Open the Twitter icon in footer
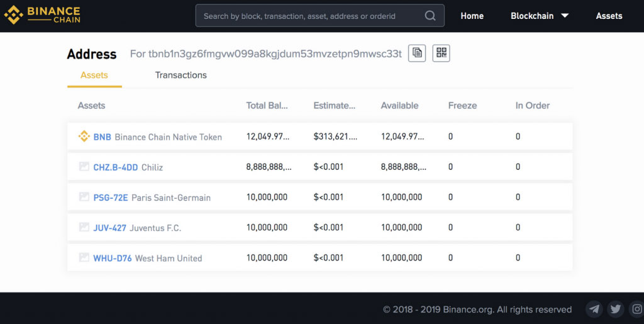This screenshot has width=644, height=324. (x=616, y=310)
